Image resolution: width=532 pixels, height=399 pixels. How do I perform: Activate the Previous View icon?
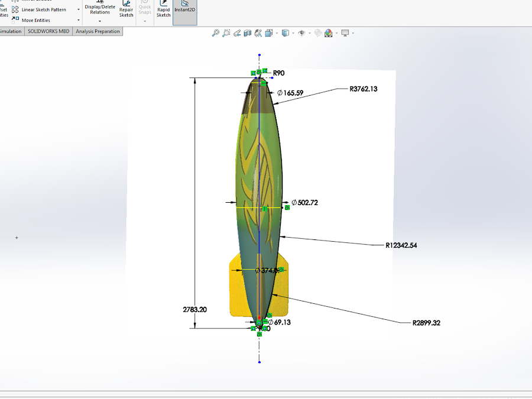pyautogui.click(x=237, y=33)
